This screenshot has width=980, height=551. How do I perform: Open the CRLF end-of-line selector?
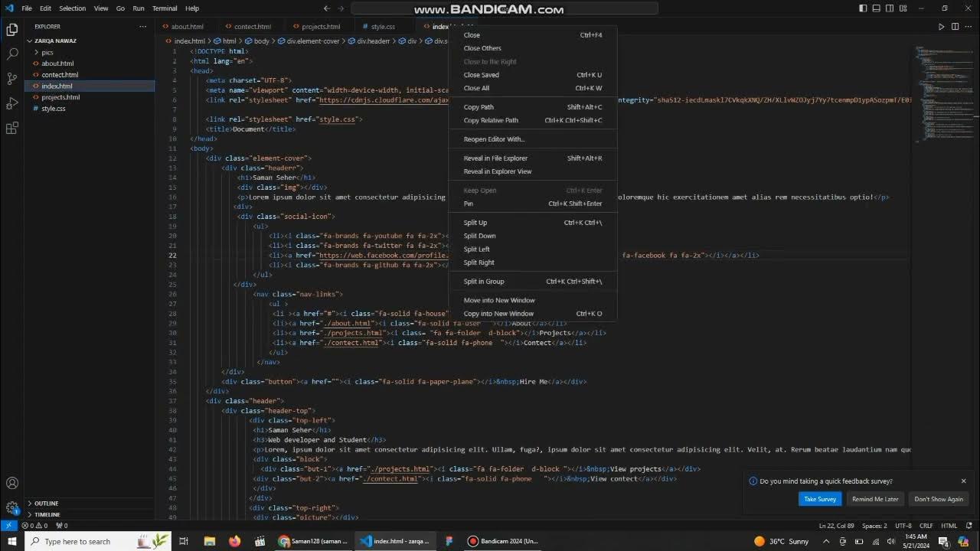(926, 526)
